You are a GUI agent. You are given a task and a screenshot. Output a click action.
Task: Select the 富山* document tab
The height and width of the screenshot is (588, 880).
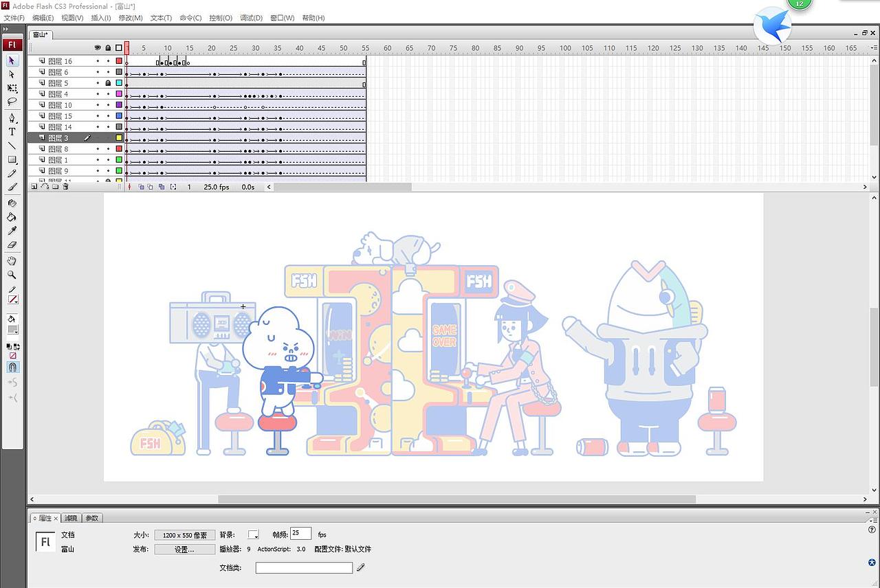(41, 34)
